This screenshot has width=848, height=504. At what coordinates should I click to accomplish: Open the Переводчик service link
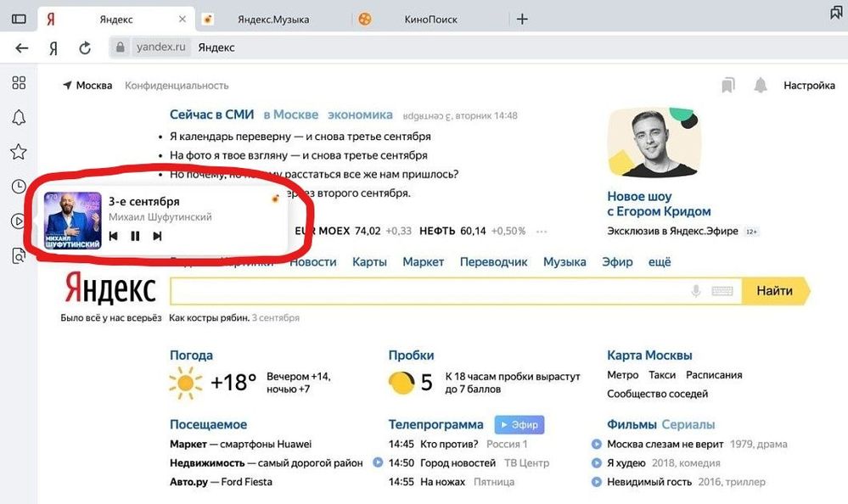tap(493, 261)
